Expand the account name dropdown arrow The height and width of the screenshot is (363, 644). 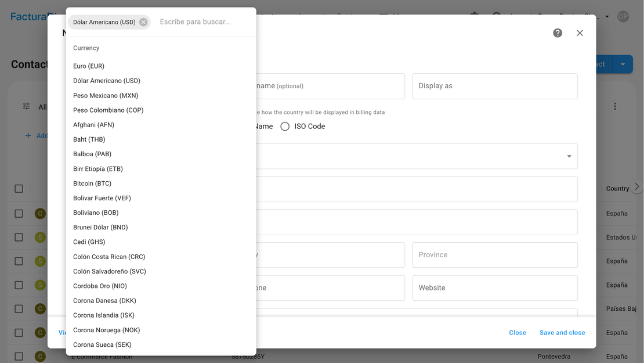[x=607, y=16]
